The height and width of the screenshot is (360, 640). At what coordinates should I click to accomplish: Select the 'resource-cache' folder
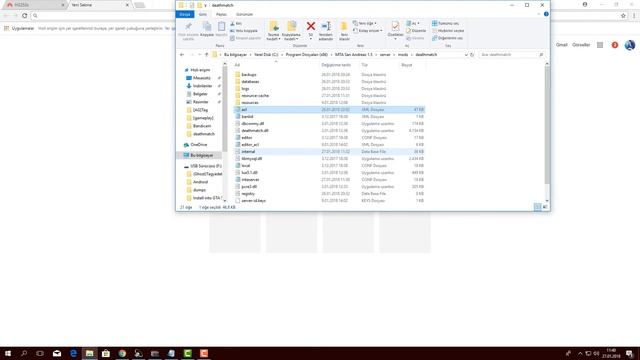pyautogui.click(x=255, y=96)
